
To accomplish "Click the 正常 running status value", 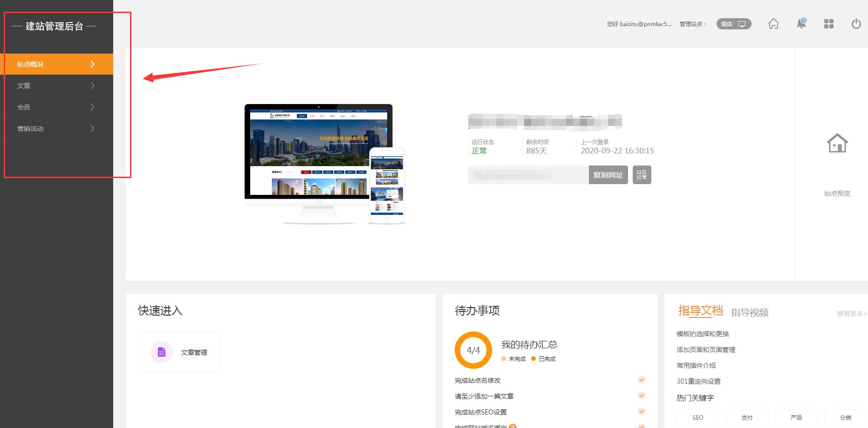I will [x=479, y=151].
